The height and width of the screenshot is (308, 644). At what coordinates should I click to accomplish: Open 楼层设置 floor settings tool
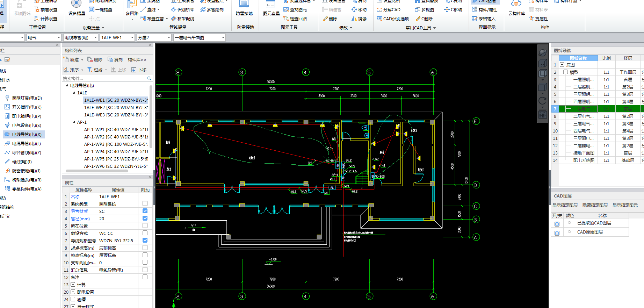pos(45,9)
